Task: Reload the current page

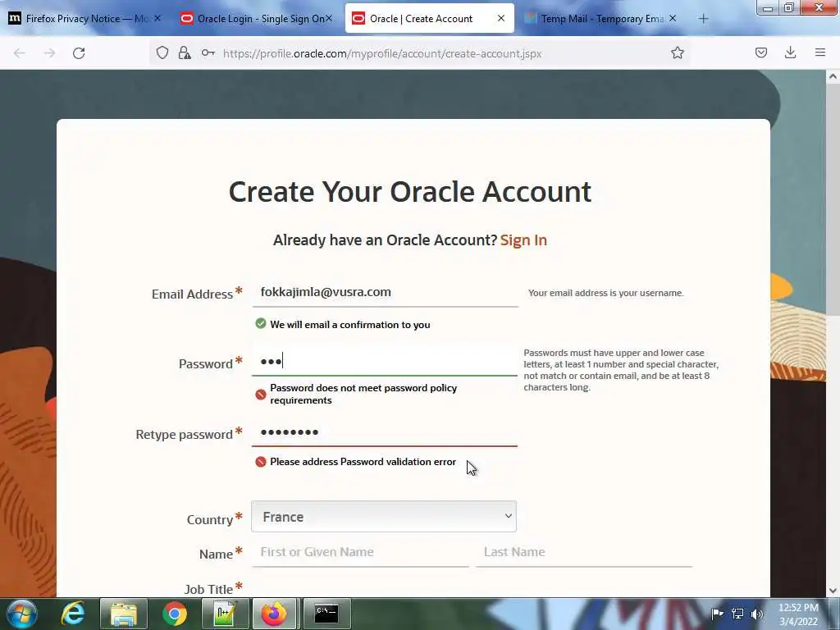Action: coord(79,53)
